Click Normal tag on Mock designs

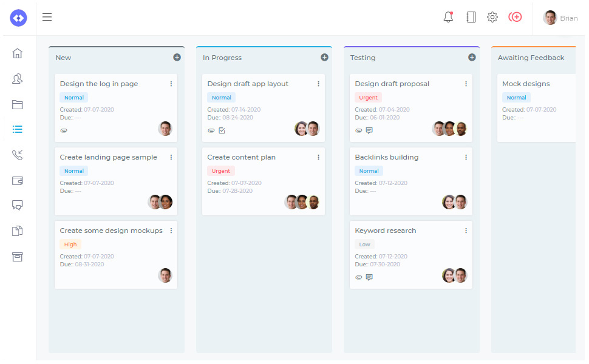[517, 98]
